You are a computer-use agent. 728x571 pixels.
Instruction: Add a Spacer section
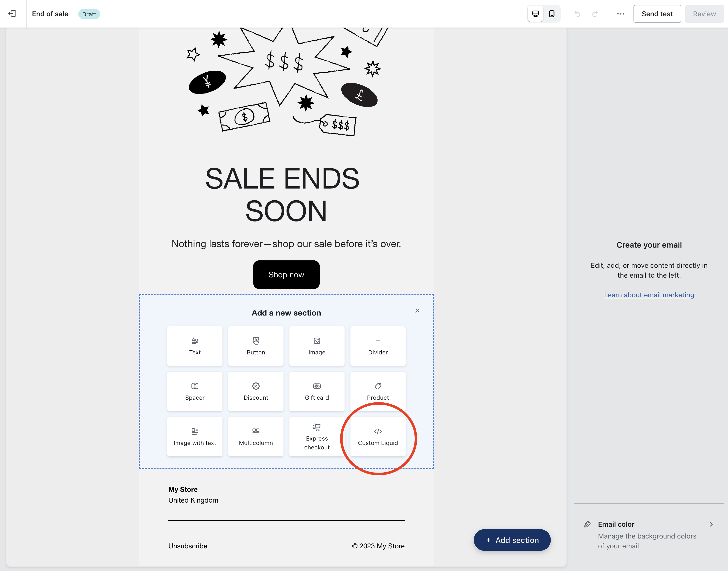[x=195, y=391]
